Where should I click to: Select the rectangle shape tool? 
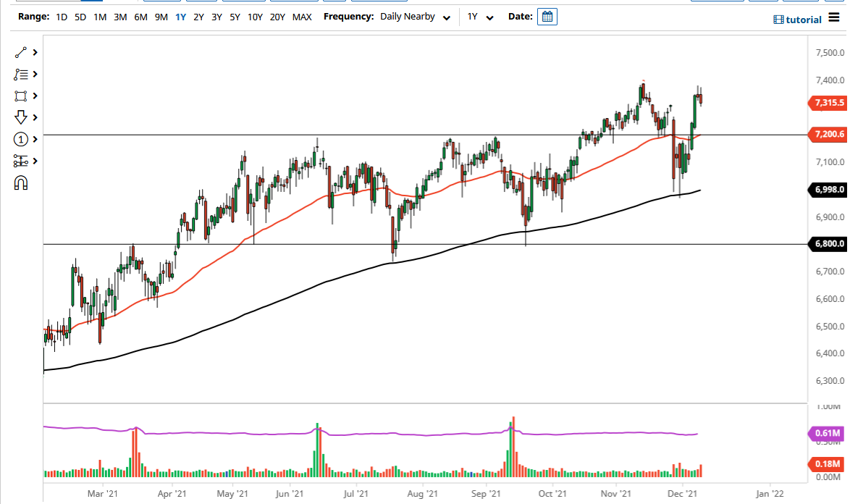pyautogui.click(x=20, y=96)
